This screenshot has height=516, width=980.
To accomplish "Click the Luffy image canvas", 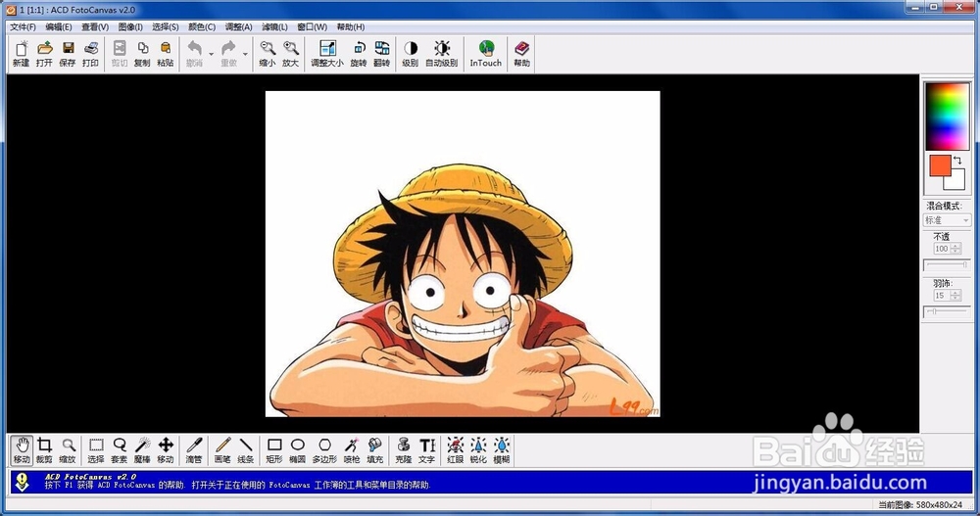I will (x=463, y=254).
